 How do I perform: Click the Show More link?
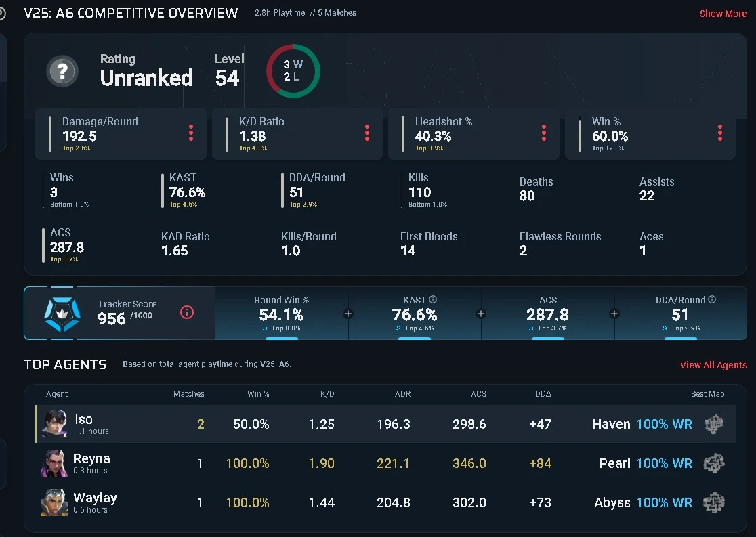point(723,14)
